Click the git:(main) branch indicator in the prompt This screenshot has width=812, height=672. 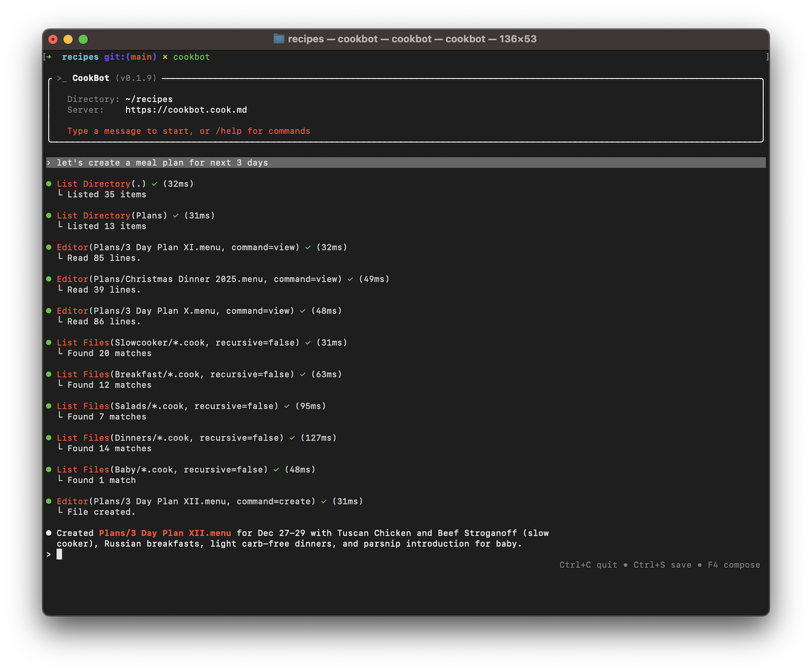pos(131,57)
